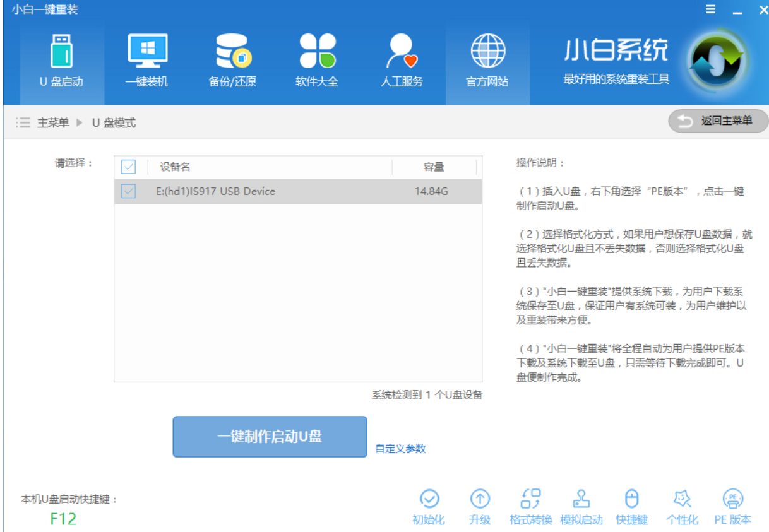Click 主菜单 breadcrumb
769x532 pixels.
coord(53,122)
